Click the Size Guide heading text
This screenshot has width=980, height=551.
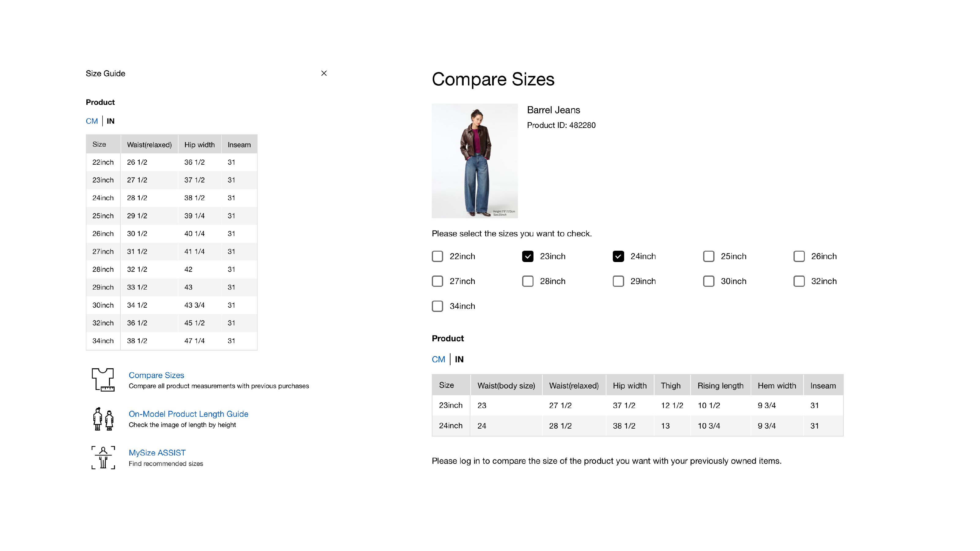click(105, 73)
